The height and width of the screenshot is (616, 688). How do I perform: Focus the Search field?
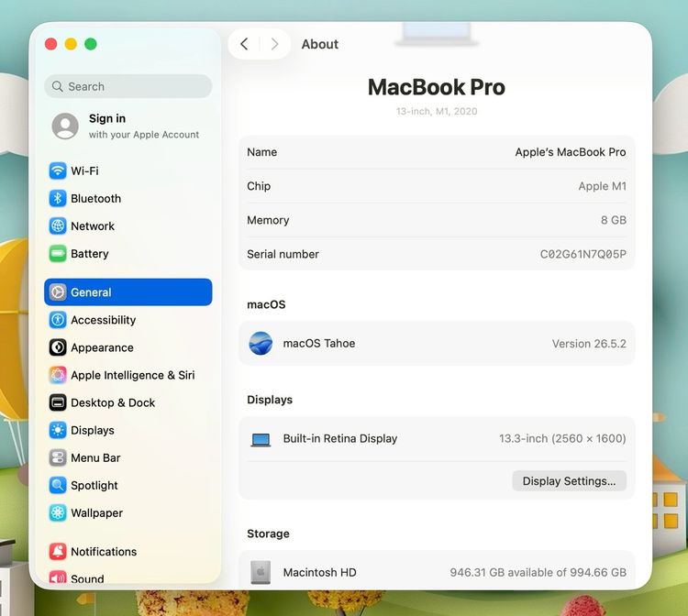(x=128, y=86)
